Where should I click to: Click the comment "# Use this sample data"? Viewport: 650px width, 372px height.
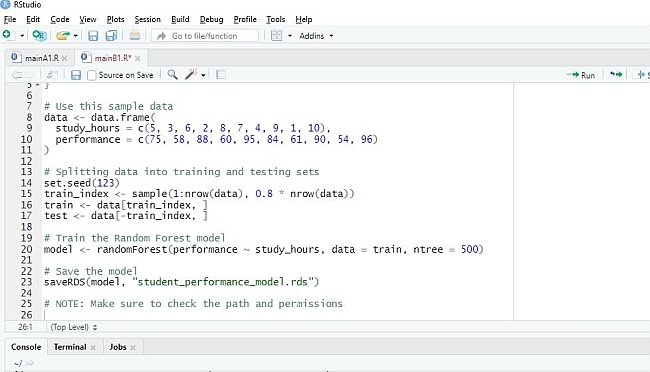109,106
